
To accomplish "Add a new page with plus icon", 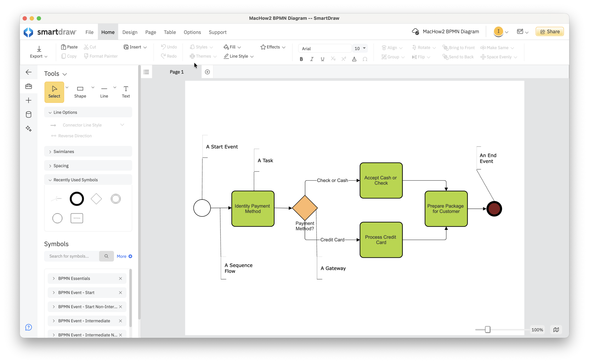I will tap(207, 72).
